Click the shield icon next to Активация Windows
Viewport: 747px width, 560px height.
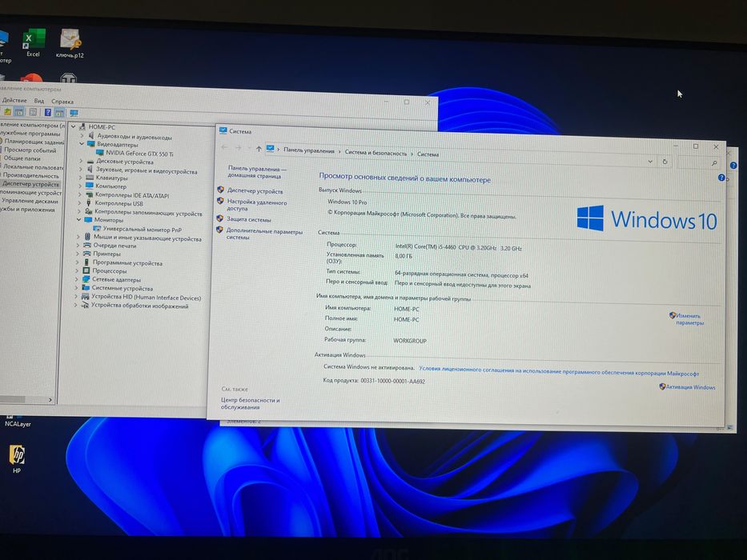662,386
